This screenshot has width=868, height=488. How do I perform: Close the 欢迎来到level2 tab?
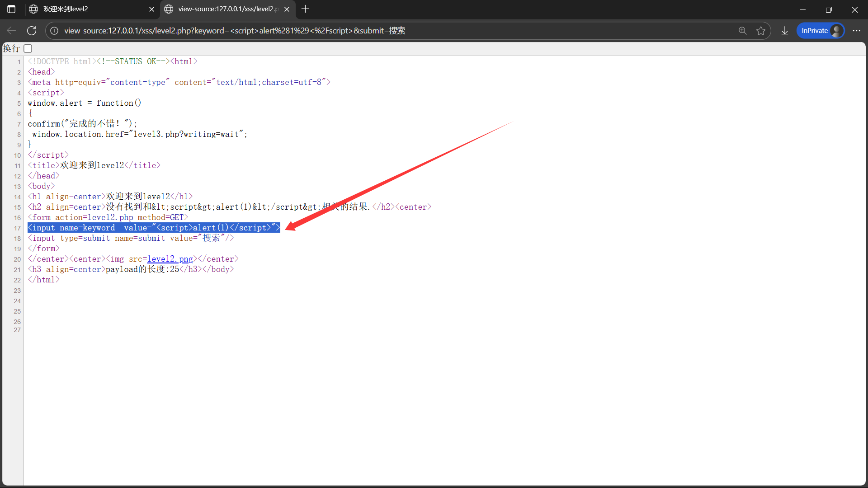point(151,9)
